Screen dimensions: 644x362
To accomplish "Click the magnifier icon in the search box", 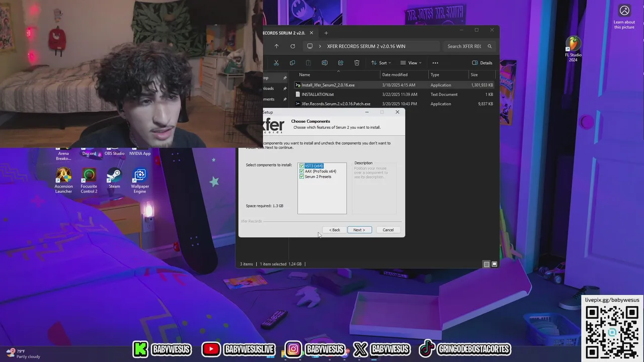I will click(489, 46).
